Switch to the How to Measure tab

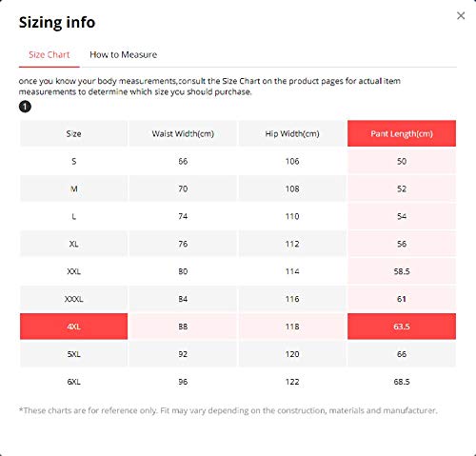point(123,54)
